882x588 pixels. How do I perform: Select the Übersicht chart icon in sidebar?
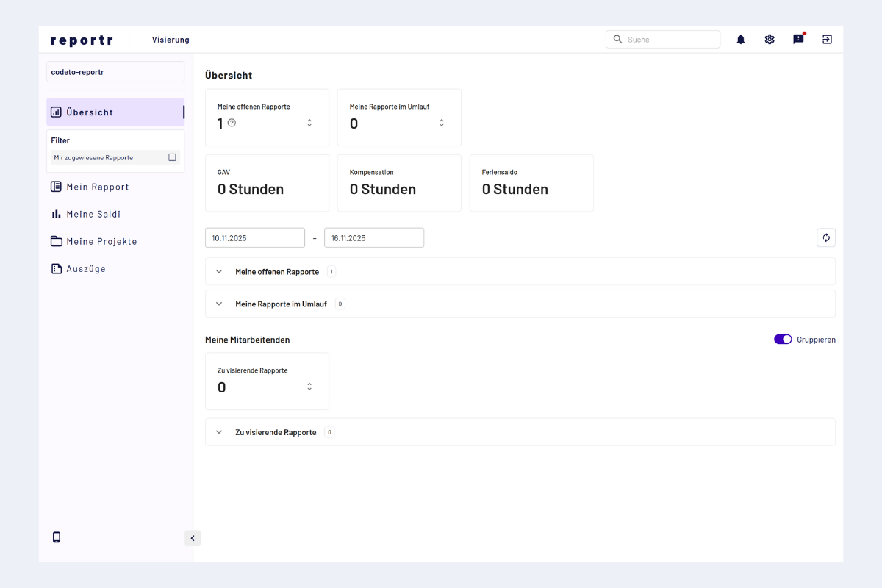tap(57, 112)
